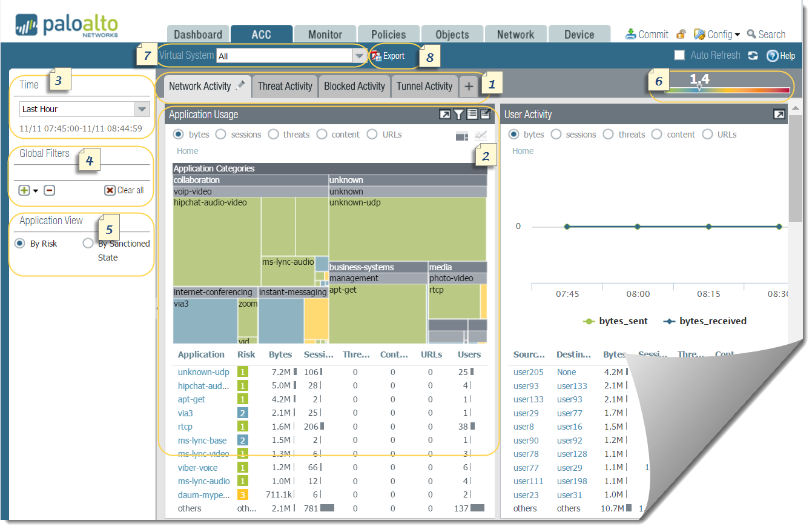The width and height of the screenshot is (812, 529).
Task: Click the risk meter color bar
Action: [727, 90]
